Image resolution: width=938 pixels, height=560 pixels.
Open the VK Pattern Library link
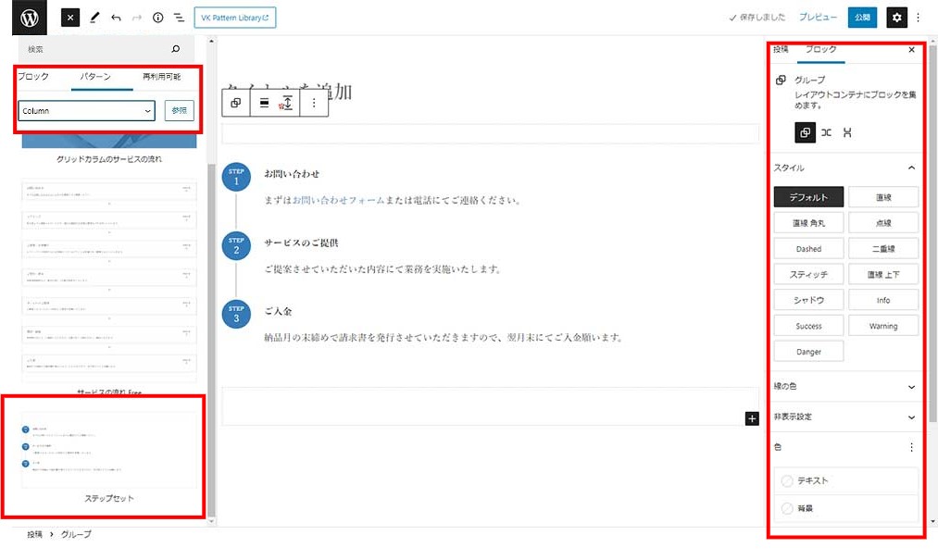click(x=234, y=18)
